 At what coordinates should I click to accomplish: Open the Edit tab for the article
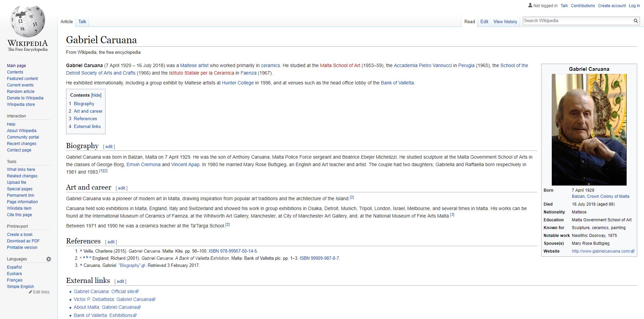click(484, 21)
